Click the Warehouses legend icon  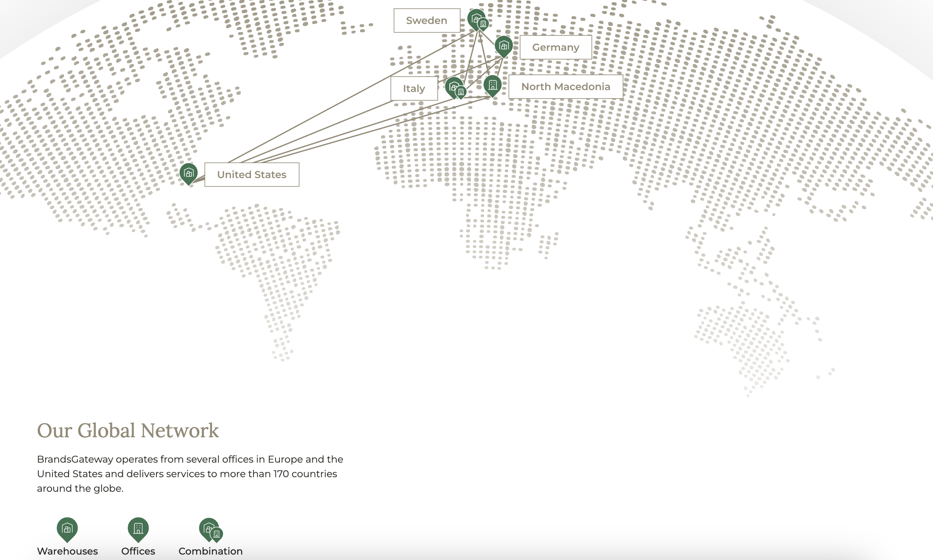pos(67,529)
